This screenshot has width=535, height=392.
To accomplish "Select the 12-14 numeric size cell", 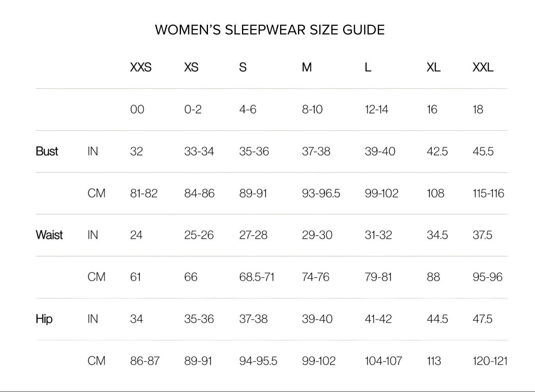I will [376, 109].
